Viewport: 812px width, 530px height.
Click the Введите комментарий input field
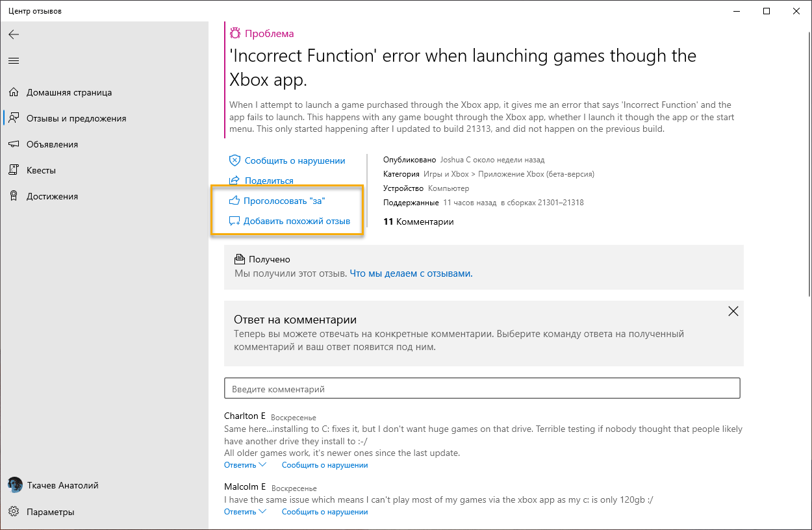tap(482, 388)
